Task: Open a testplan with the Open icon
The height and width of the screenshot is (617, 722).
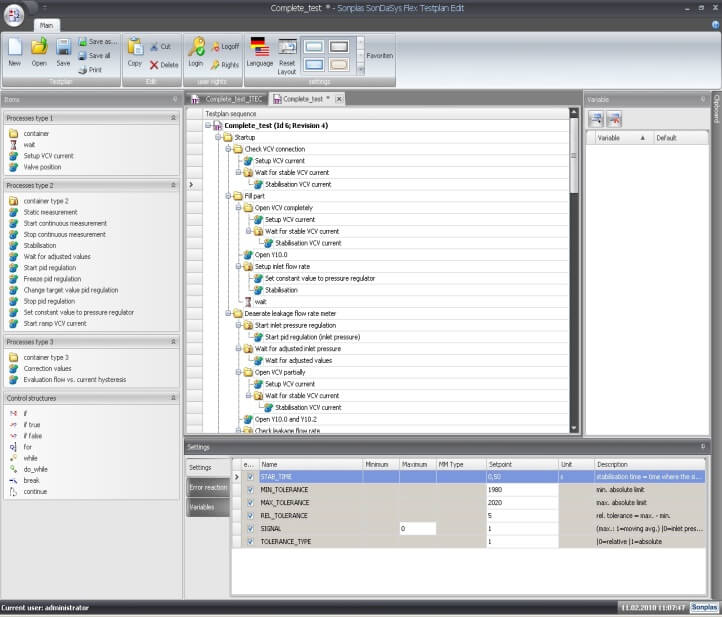Action: (x=39, y=48)
